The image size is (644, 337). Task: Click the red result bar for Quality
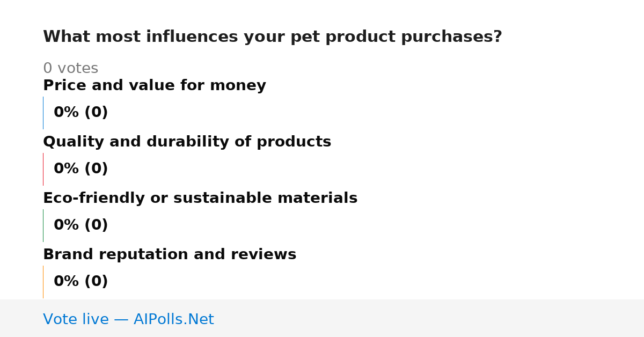(x=43, y=169)
